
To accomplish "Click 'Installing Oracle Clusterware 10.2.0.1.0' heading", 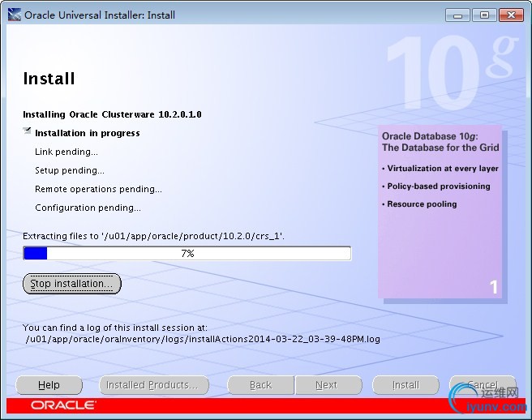I will [112, 114].
